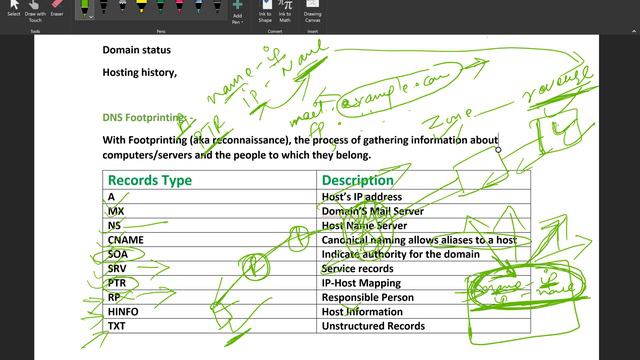The height and width of the screenshot is (360, 640).
Task: Select the yellow highlighter
Action: (x=141, y=7)
